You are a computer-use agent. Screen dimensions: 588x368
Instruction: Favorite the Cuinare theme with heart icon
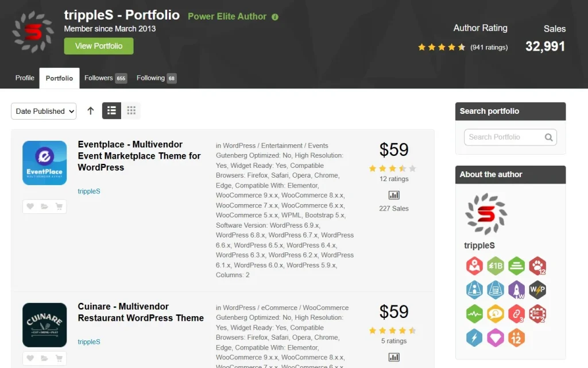click(30, 358)
